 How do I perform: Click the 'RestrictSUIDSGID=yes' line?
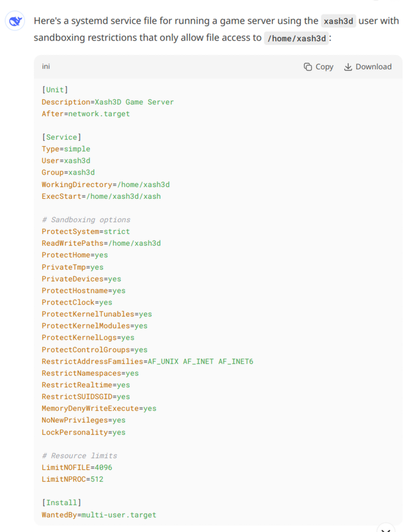86,397
